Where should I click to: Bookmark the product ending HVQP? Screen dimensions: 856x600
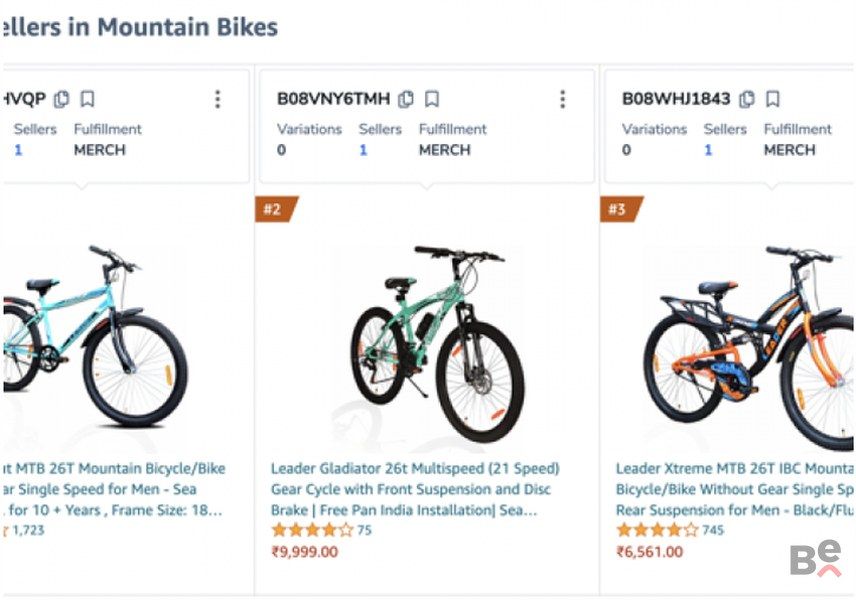tap(88, 99)
